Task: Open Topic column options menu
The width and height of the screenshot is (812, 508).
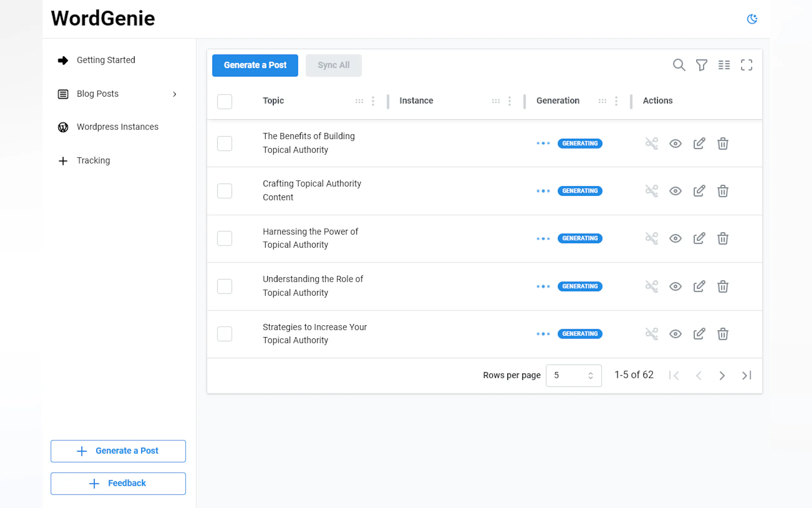Action: (373, 101)
